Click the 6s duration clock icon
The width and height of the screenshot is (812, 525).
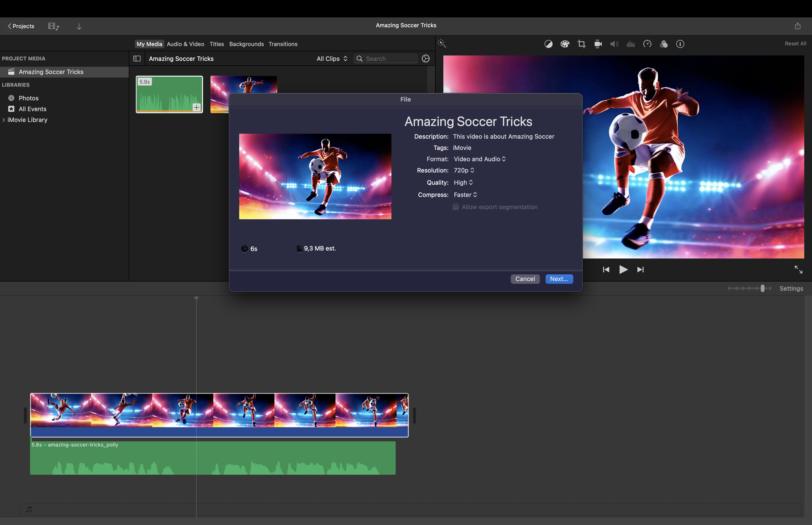click(x=244, y=249)
